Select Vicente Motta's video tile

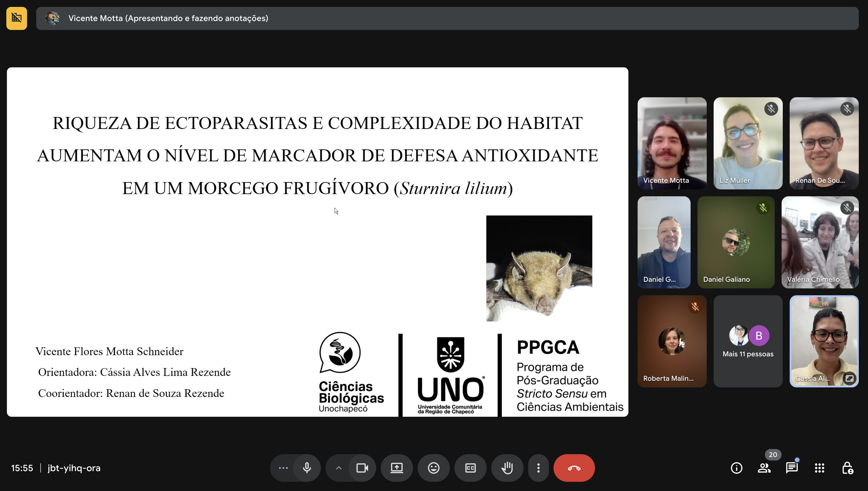(x=672, y=143)
